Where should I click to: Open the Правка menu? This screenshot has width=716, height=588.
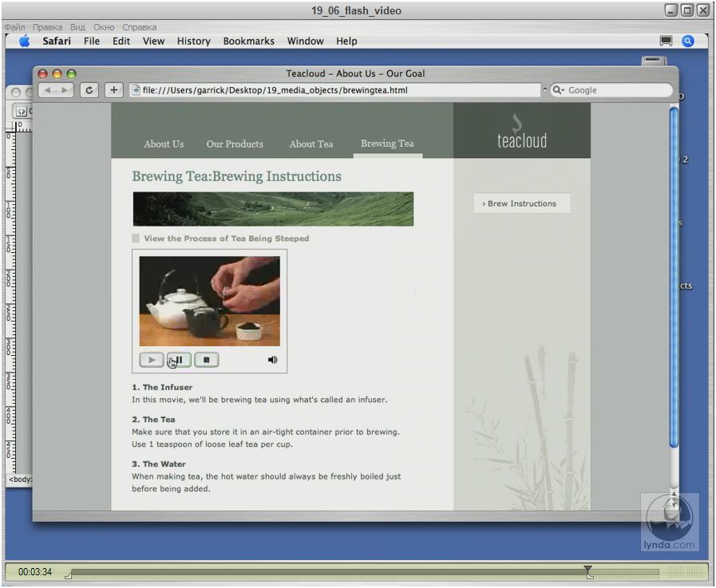pos(47,27)
